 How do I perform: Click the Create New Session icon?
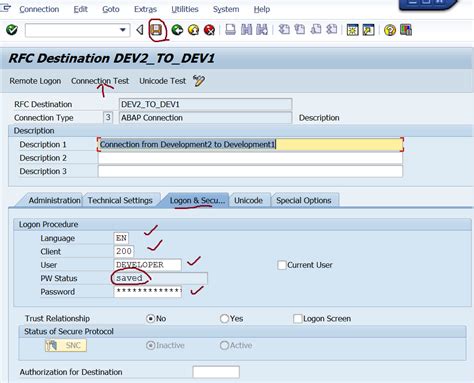pos(352,30)
